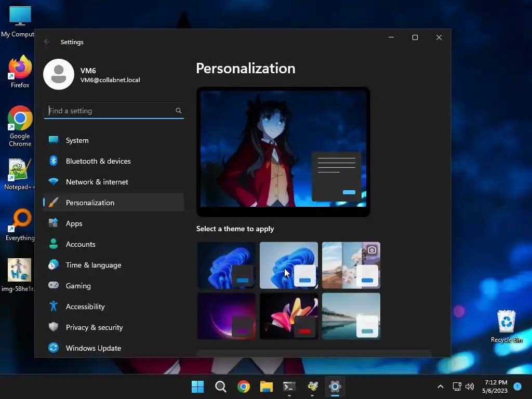Open File Explorer from the taskbar
This screenshot has width=532, height=399.
click(x=267, y=387)
